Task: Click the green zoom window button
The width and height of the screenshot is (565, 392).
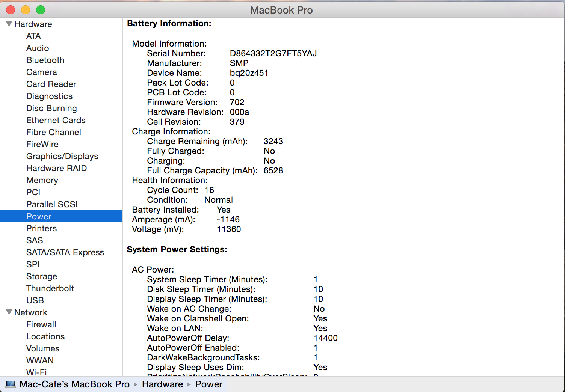Action: pyautogui.click(x=41, y=10)
